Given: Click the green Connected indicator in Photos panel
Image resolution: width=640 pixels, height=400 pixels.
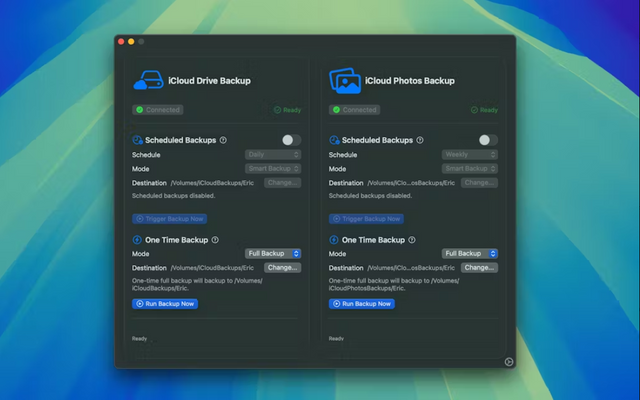Looking at the screenshot, I should point(354,109).
